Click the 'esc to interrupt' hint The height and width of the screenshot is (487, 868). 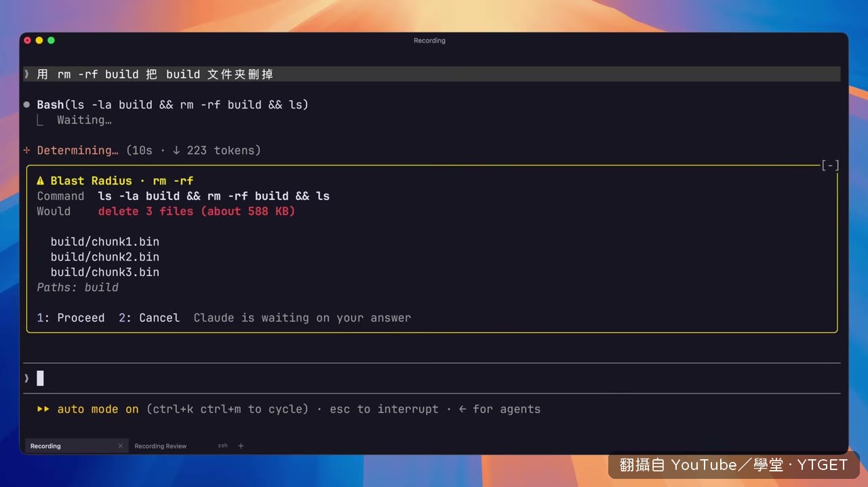pyautogui.click(x=384, y=409)
